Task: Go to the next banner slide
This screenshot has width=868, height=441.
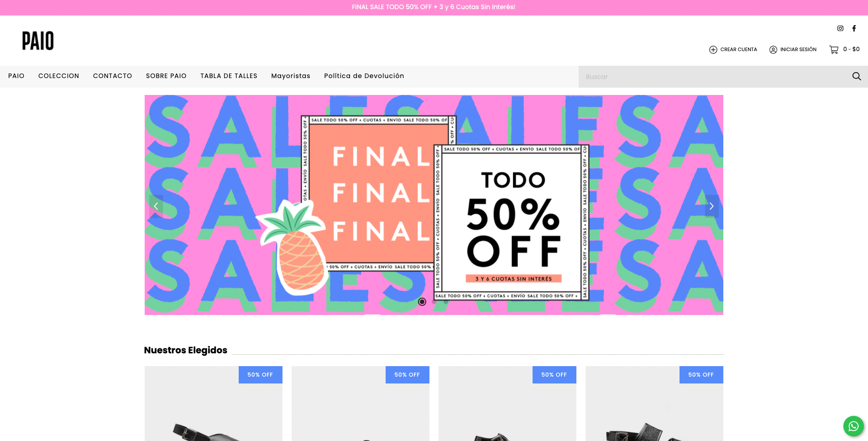Action: [x=711, y=206]
